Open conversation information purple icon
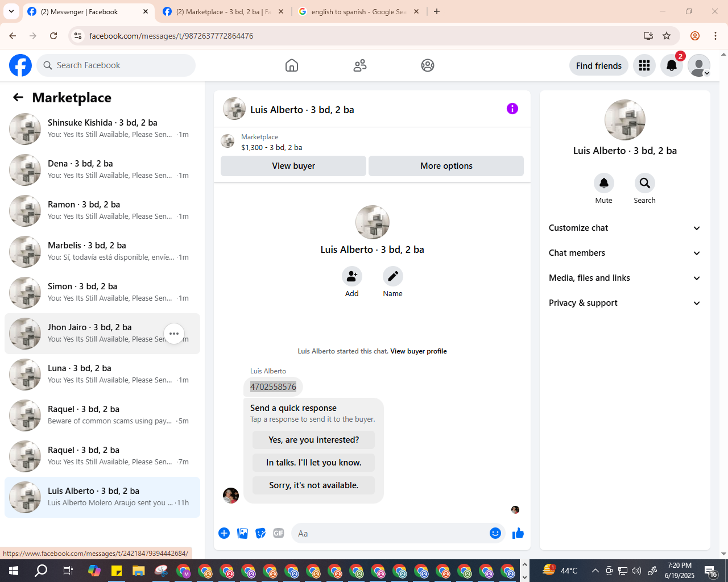 point(512,109)
